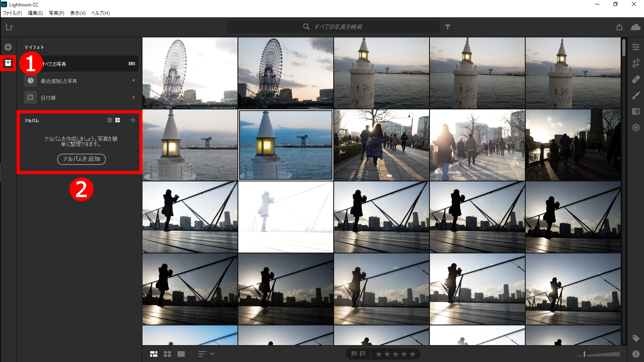Open the 表示(V) menu
Image resolution: width=644 pixels, height=362 pixels.
(x=78, y=13)
